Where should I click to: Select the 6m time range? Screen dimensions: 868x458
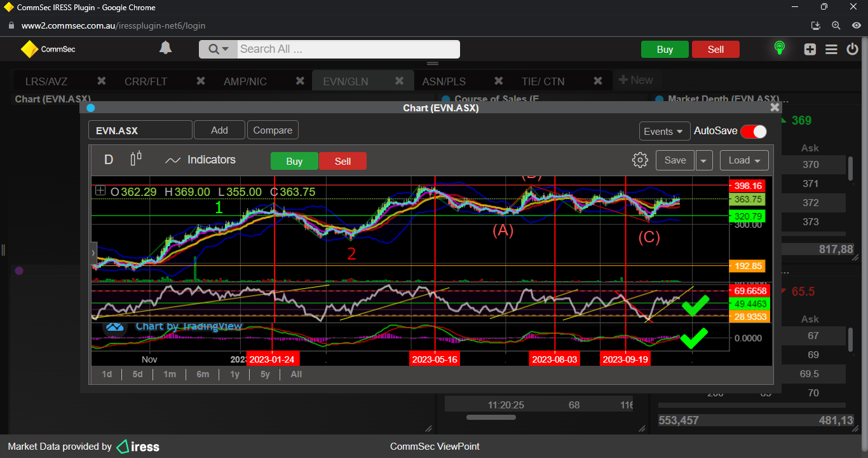point(203,374)
